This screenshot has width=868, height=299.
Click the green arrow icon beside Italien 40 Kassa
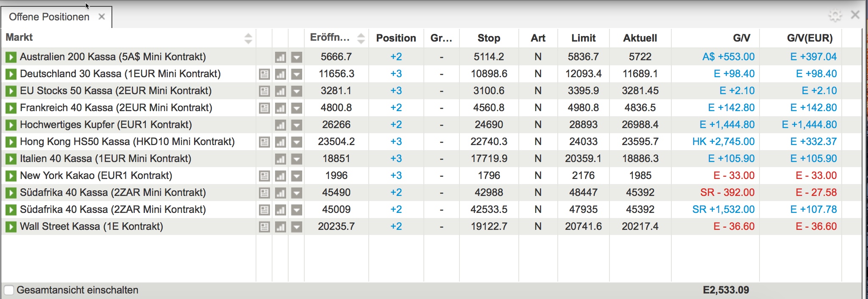(x=11, y=159)
